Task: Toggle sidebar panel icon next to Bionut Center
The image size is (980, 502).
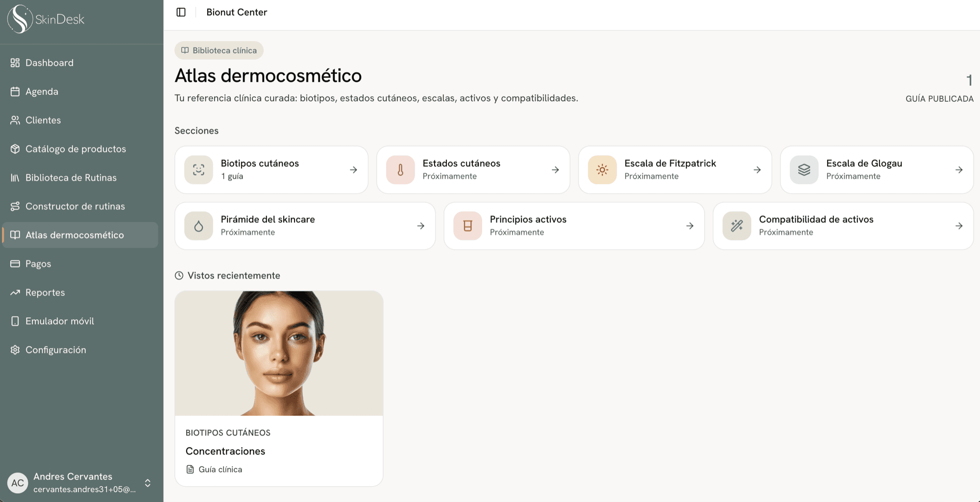Action: point(181,12)
